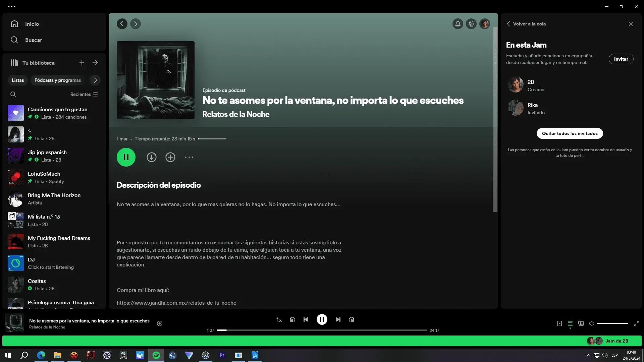Viewport: 644px width, 362px height.
Task: Click the Invitar button
Action: (621, 59)
